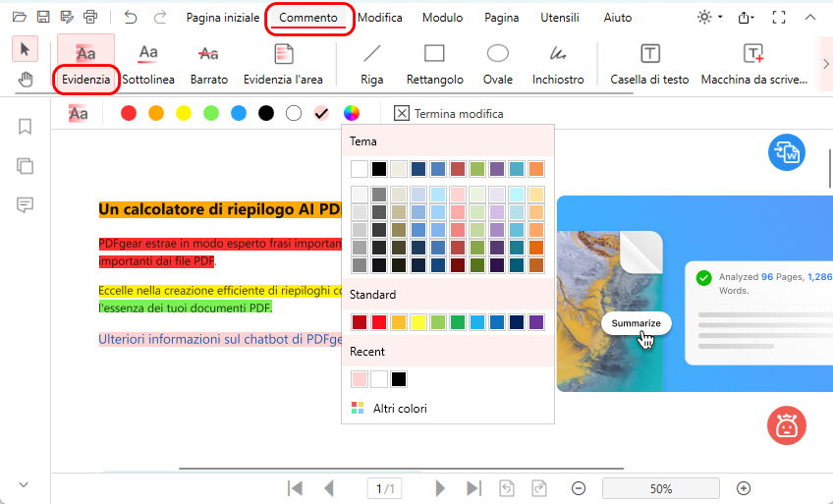Go to the next page
Image resolution: width=833 pixels, height=504 pixels.
tap(440, 488)
